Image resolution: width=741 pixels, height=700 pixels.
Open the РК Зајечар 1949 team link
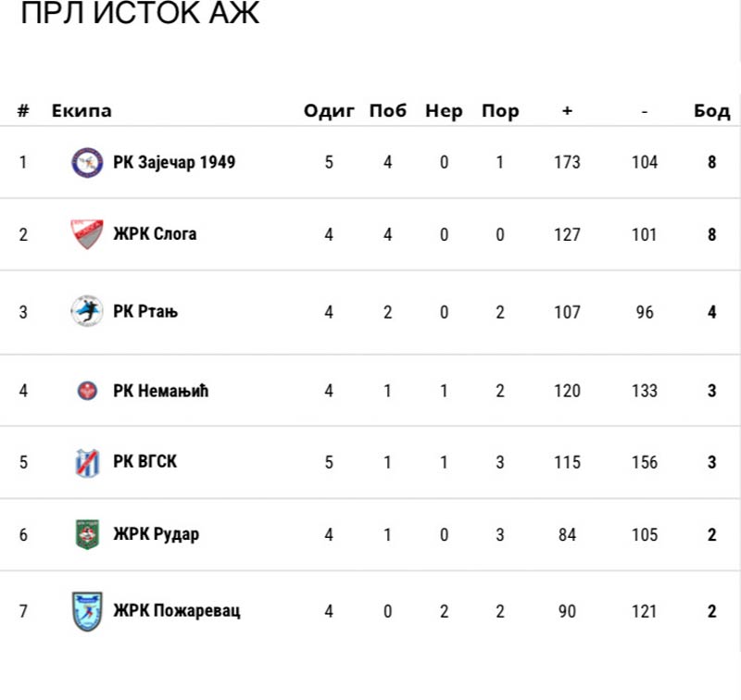(x=174, y=163)
